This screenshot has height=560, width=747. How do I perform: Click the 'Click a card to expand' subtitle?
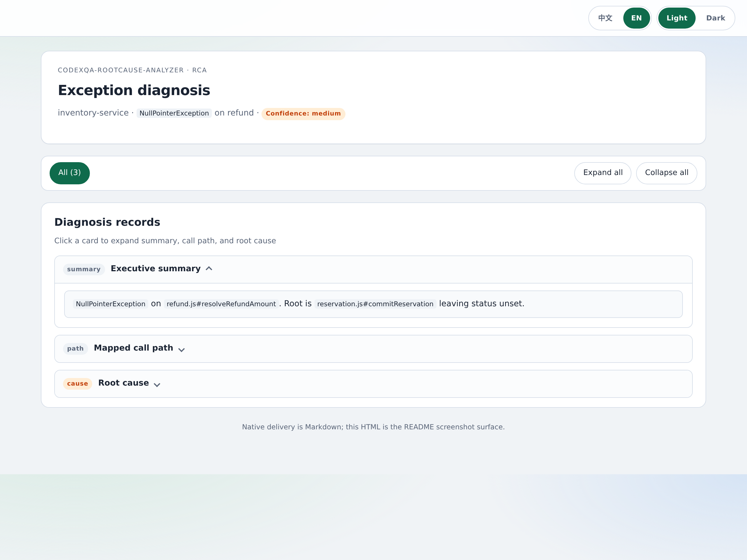pyautogui.click(x=165, y=241)
